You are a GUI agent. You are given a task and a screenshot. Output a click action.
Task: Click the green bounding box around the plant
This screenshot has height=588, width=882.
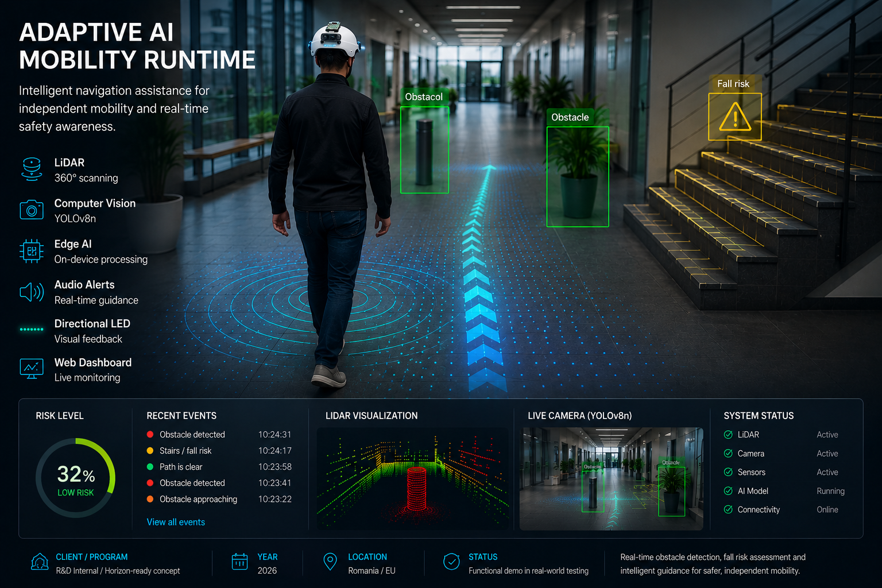578,177
